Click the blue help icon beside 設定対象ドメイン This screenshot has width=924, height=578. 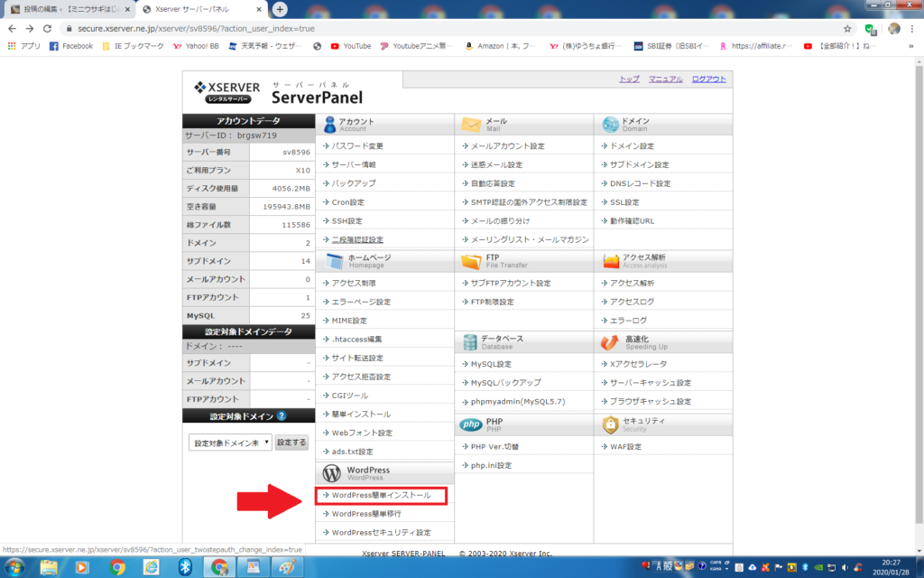tap(282, 416)
